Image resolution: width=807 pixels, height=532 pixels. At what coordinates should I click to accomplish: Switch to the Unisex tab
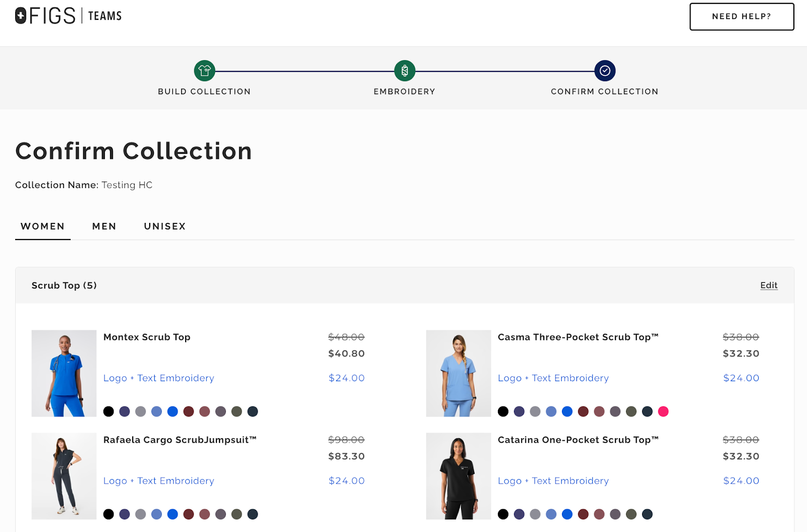point(165,226)
